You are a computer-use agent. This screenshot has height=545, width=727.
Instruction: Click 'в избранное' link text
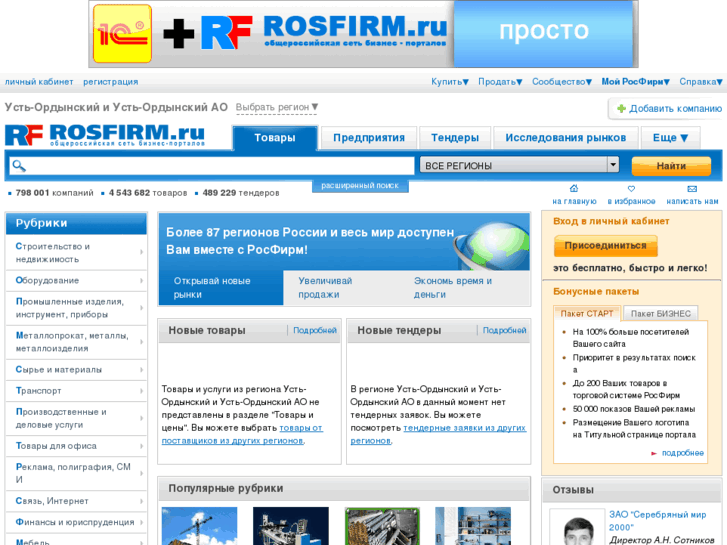point(631,201)
